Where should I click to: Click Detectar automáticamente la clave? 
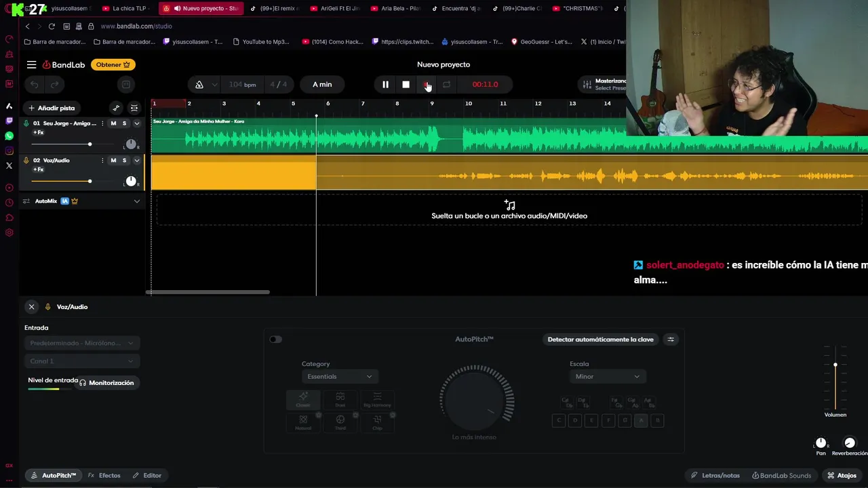pos(600,340)
